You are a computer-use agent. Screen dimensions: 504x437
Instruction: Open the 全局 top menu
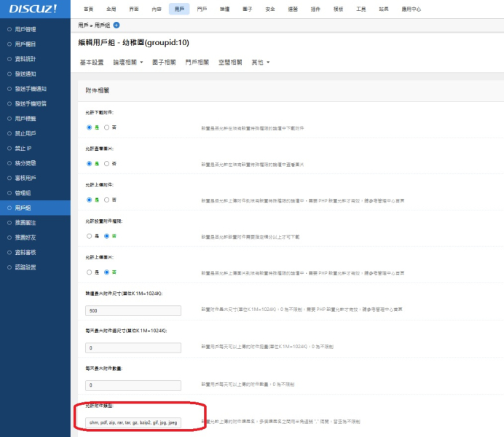(x=111, y=9)
